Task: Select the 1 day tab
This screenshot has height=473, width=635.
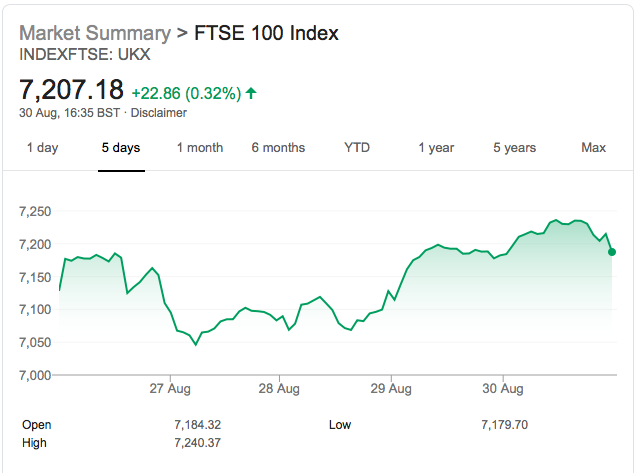Action: 43,147
